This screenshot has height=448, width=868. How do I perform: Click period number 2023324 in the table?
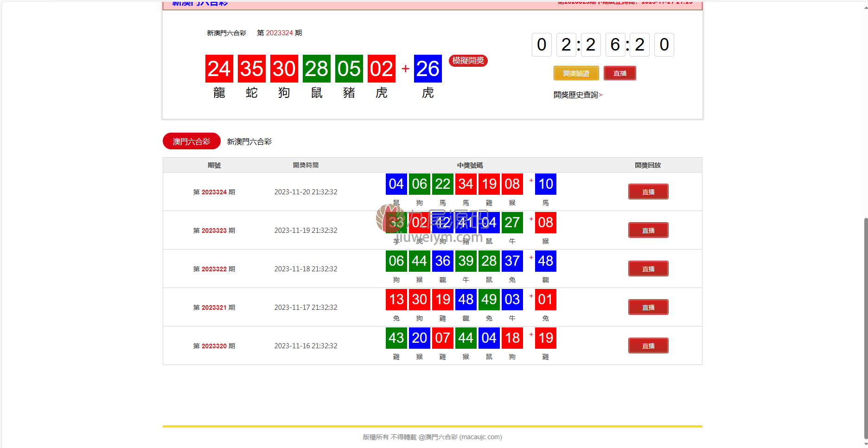point(214,192)
